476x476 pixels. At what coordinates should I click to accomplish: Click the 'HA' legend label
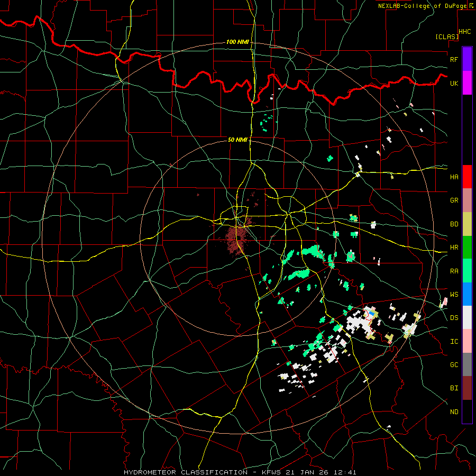(x=454, y=177)
